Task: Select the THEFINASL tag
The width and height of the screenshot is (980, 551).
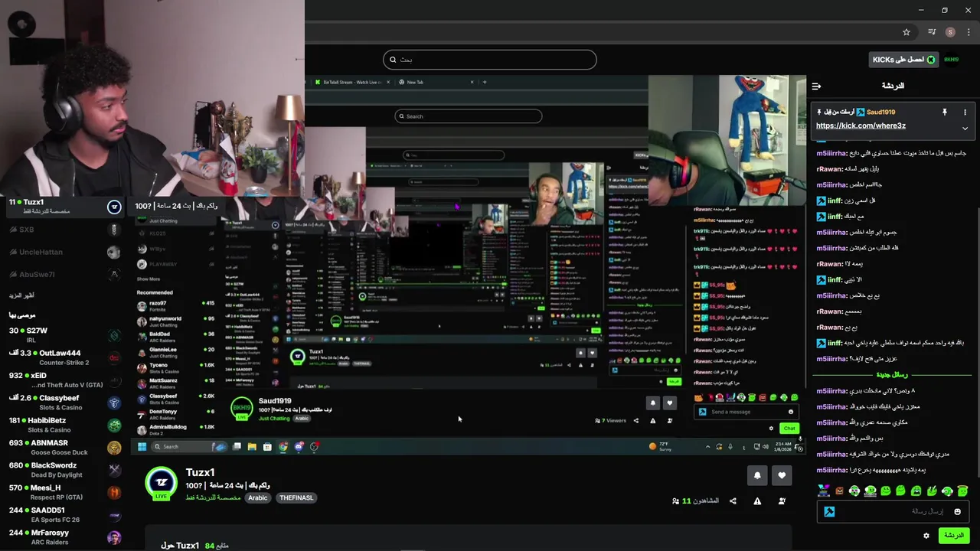Action: click(x=296, y=497)
